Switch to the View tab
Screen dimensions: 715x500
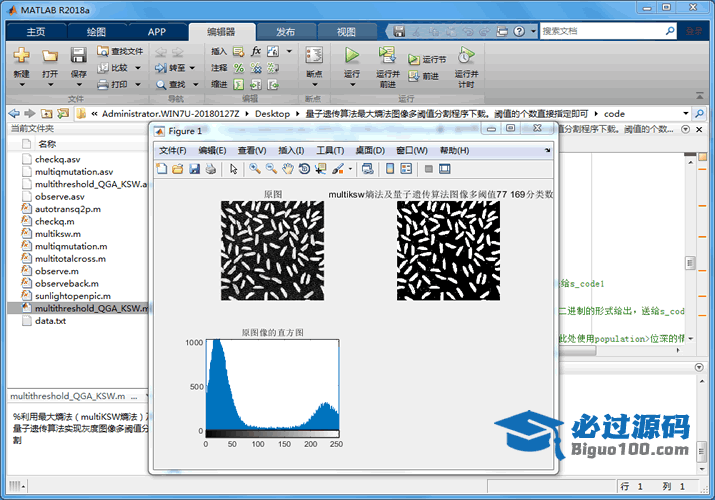point(346,32)
